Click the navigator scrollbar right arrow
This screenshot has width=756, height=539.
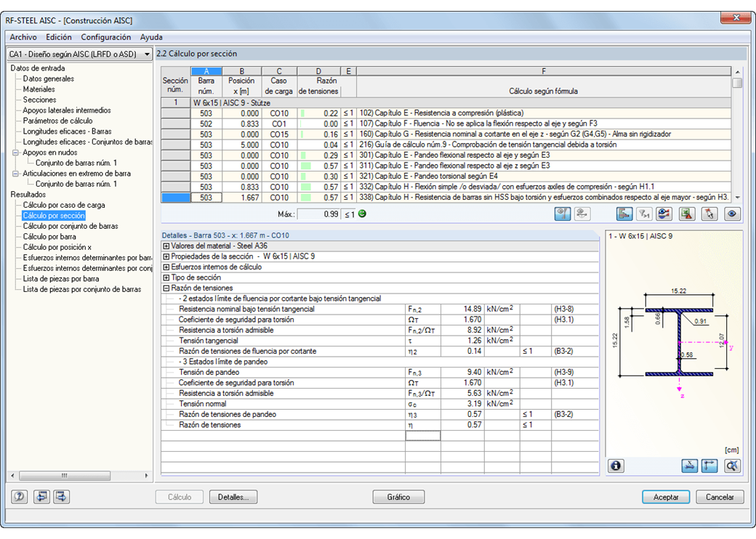pyautogui.click(x=147, y=475)
